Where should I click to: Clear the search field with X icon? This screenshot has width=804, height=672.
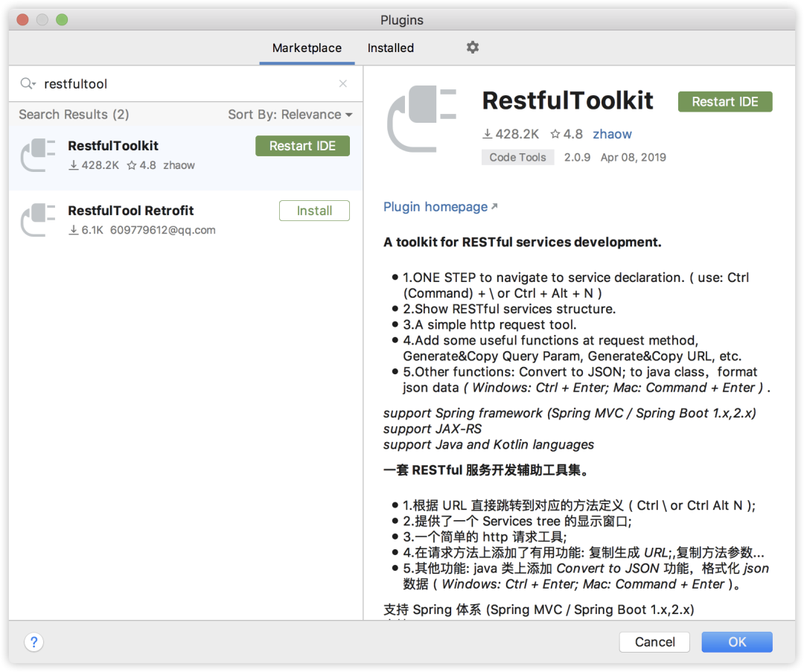coord(343,84)
